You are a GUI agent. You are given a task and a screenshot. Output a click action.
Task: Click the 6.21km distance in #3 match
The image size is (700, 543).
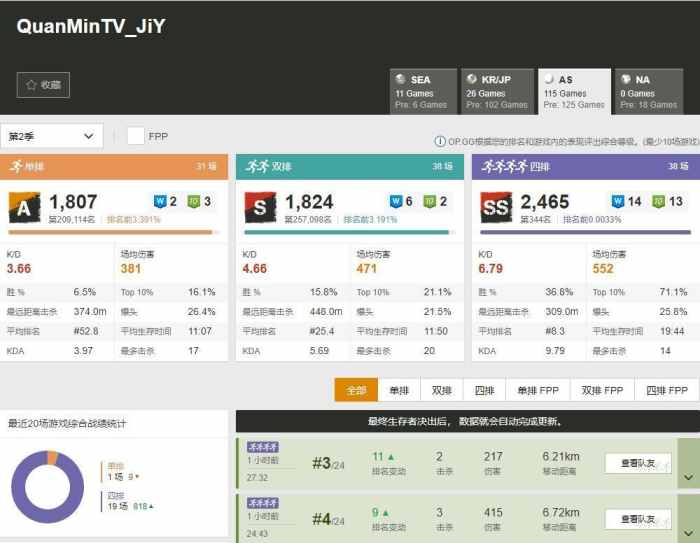[x=561, y=456]
